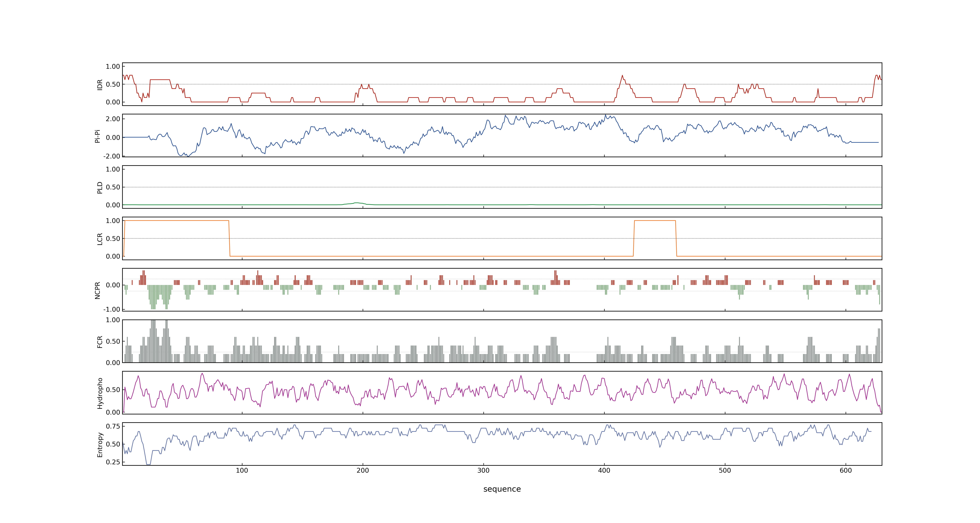980x523 pixels.
Task: Click the Hydropho y-axis label
Action: (x=100, y=393)
